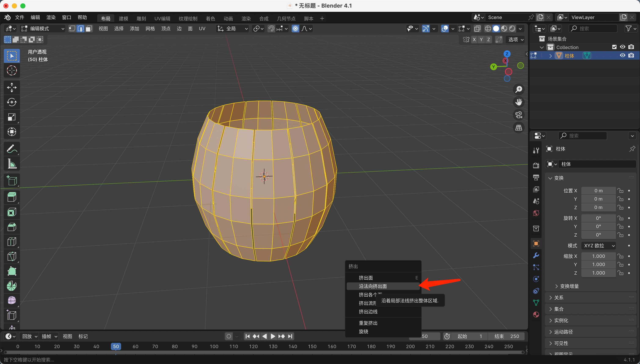Open the 编辑模式 mode dropdown

(43, 29)
